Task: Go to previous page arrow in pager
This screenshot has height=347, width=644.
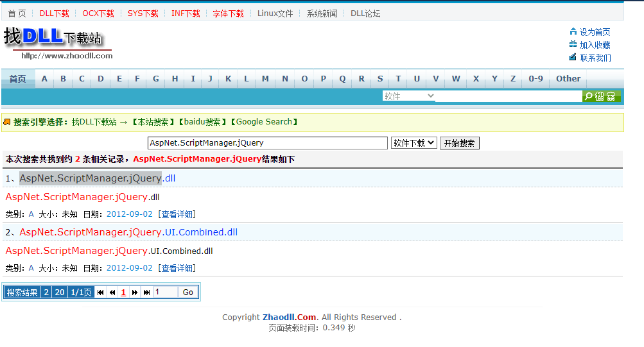Action: point(112,292)
